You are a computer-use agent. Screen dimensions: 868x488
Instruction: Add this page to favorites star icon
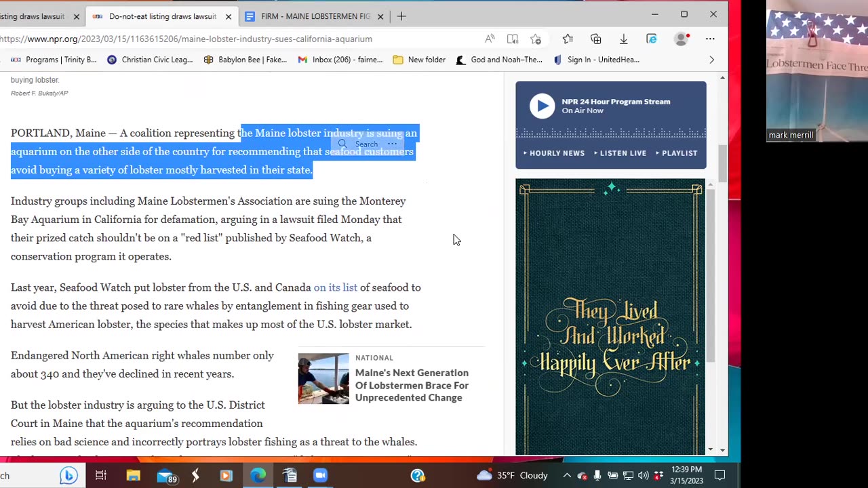pos(536,39)
